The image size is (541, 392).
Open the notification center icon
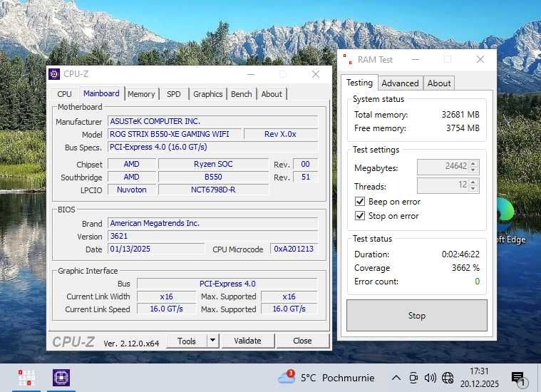[x=518, y=379]
